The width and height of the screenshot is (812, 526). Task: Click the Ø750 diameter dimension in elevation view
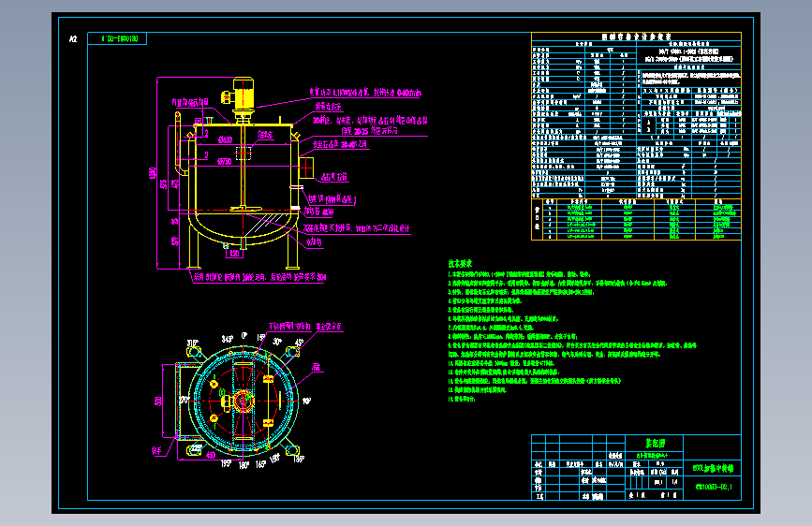pos(224,162)
